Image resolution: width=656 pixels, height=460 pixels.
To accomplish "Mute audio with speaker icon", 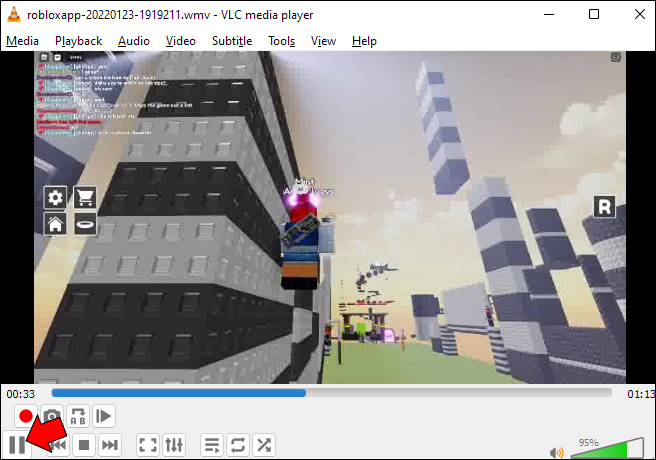I will 557,452.
